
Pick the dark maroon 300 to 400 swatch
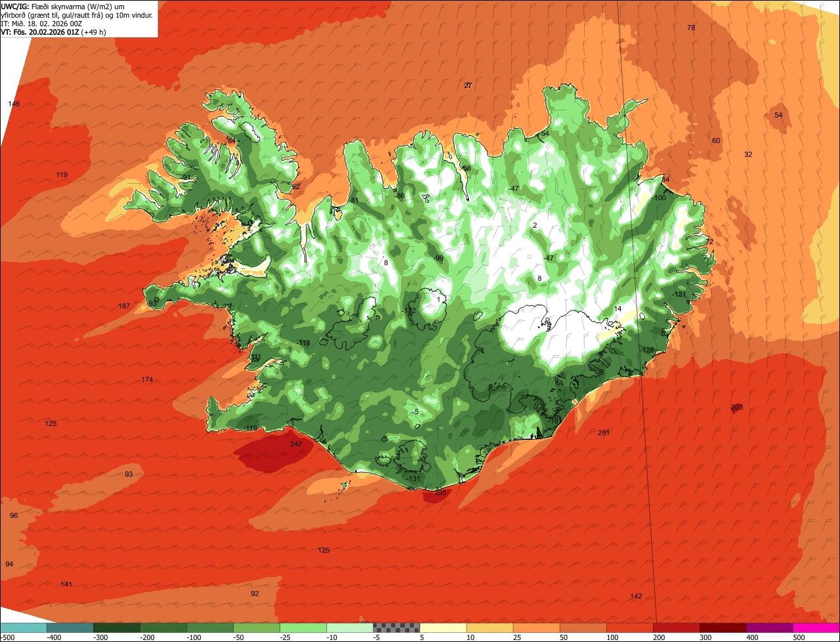(723, 628)
